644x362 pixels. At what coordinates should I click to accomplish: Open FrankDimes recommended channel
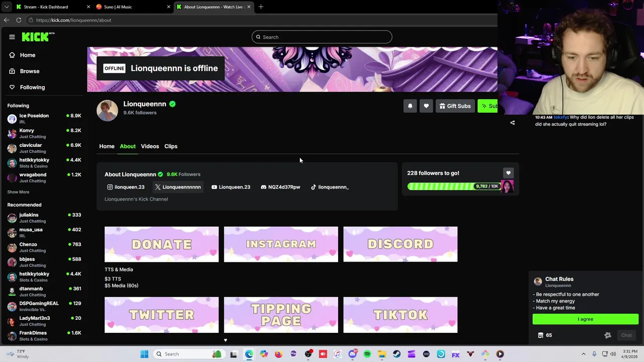tap(44, 336)
